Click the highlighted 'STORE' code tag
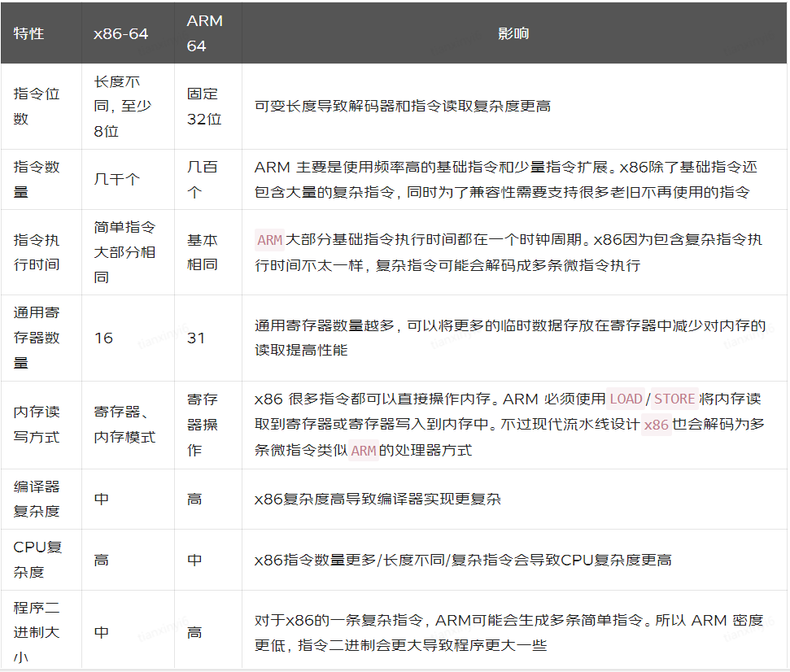Viewport: 790px width, 672px height. click(674, 399)
